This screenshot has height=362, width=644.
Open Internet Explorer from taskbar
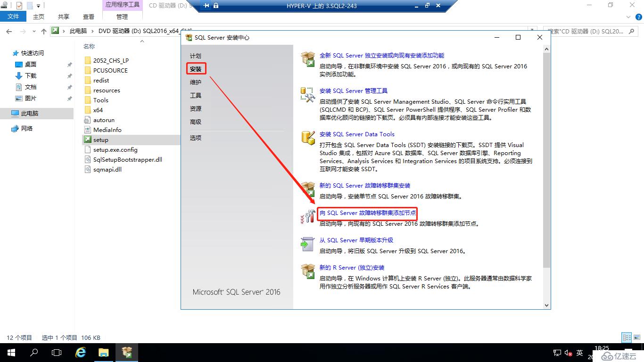click(81, 353)
